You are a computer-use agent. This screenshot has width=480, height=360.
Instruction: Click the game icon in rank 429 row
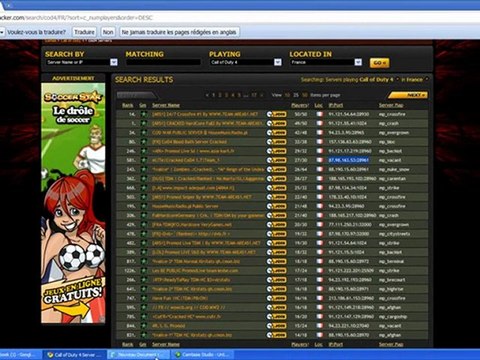tap(144, 225)
